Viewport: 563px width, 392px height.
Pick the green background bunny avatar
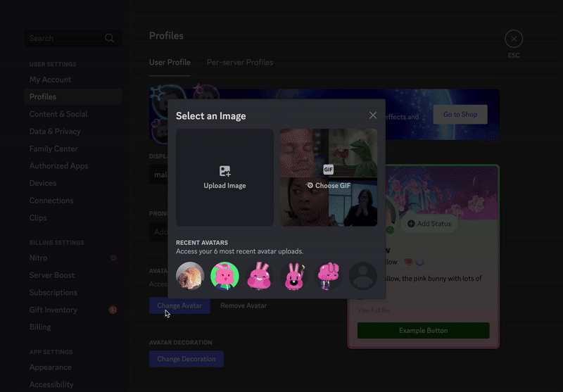point(224,276)
